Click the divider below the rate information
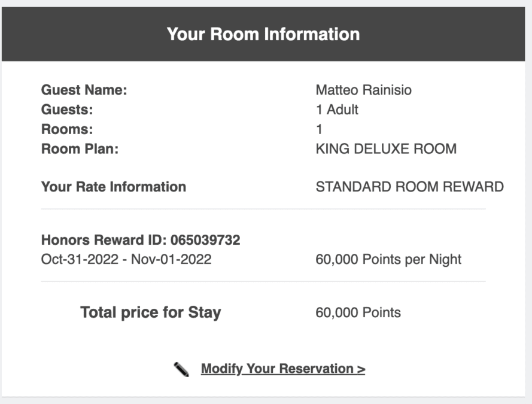 click(263, 209)
